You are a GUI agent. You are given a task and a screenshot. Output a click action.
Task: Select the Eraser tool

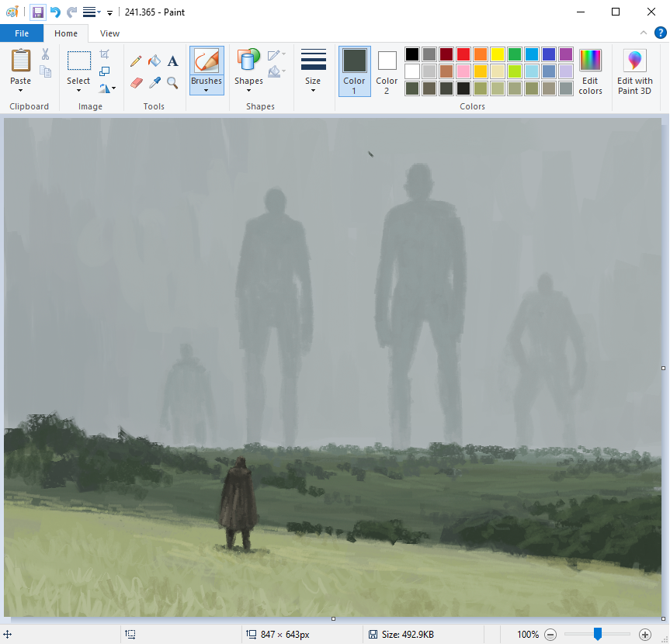(x=136, y=83)
